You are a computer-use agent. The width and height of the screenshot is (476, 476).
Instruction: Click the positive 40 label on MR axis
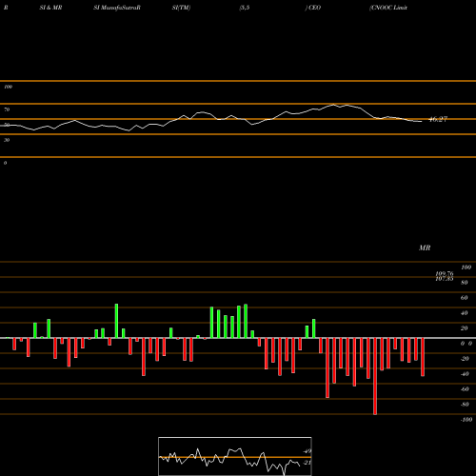click(465, 313)
